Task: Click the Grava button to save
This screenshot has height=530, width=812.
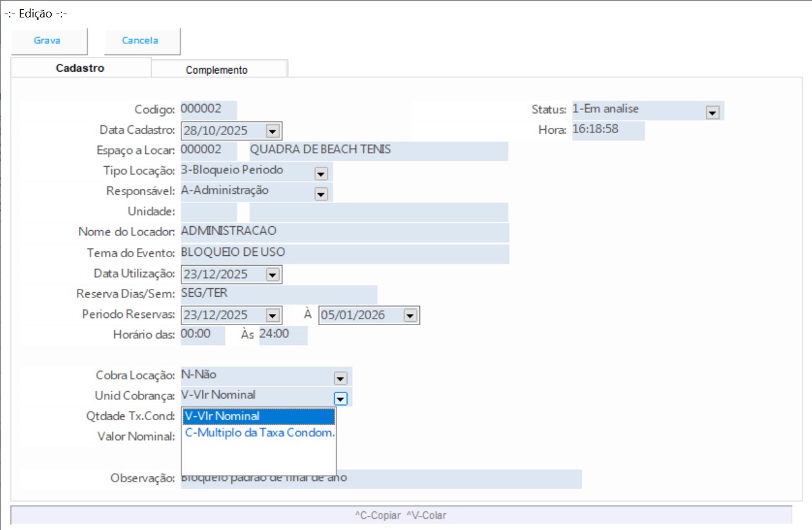Action: [x=48, y=41]
